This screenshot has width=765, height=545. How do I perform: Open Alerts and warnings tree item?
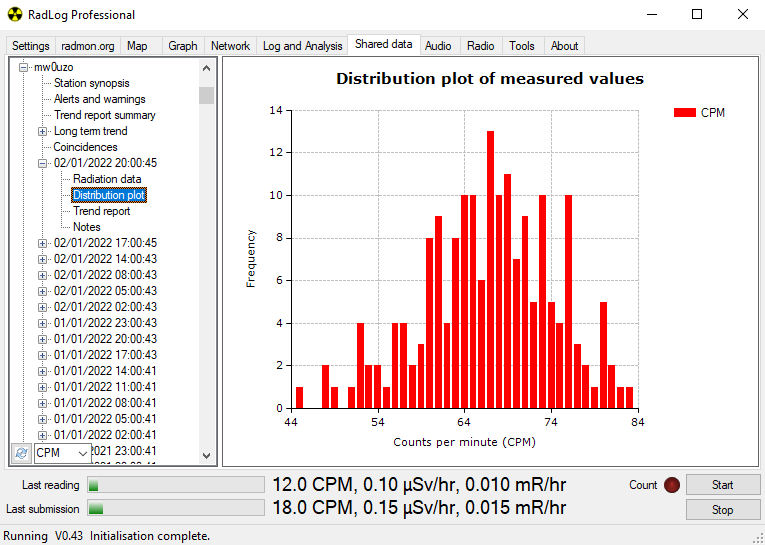pos(100,99)
